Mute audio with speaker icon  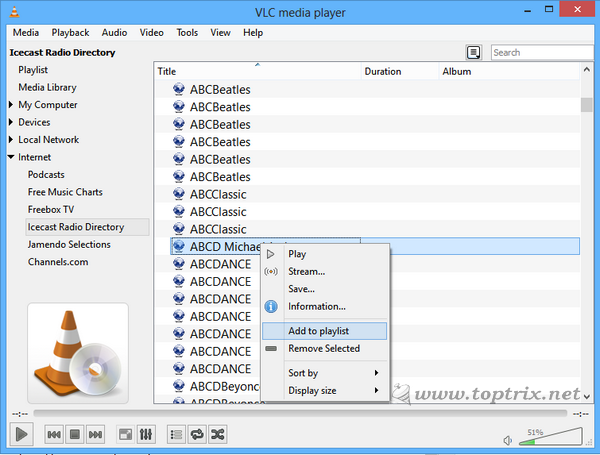click(508, 440)
